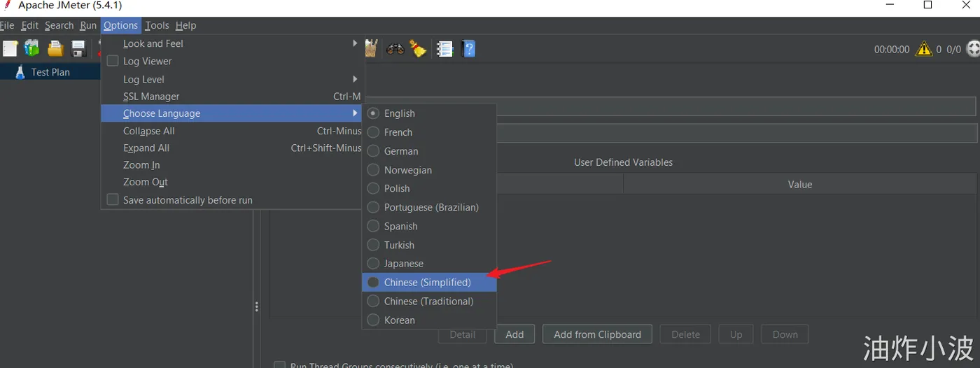Choose Turkish language radio button
The width and height of the screenshot is (980, 368).
[x=373, y=245]
